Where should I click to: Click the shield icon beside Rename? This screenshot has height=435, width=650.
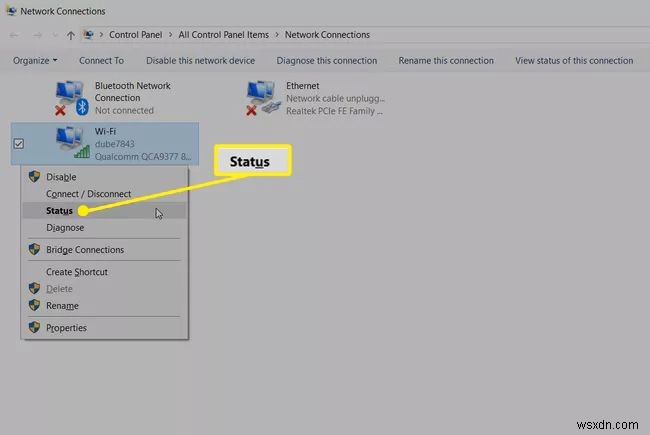tap(34, 305)
